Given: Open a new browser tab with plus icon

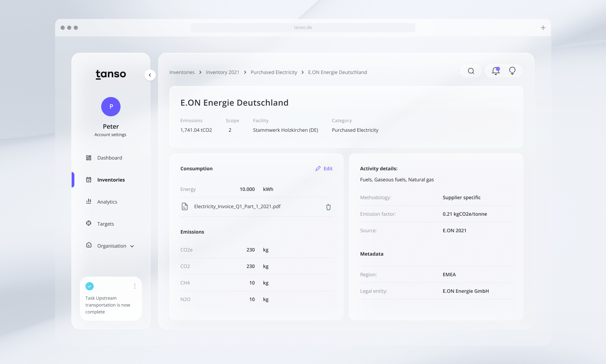Looking at the screenshot, I should click(x=543, y=28).
